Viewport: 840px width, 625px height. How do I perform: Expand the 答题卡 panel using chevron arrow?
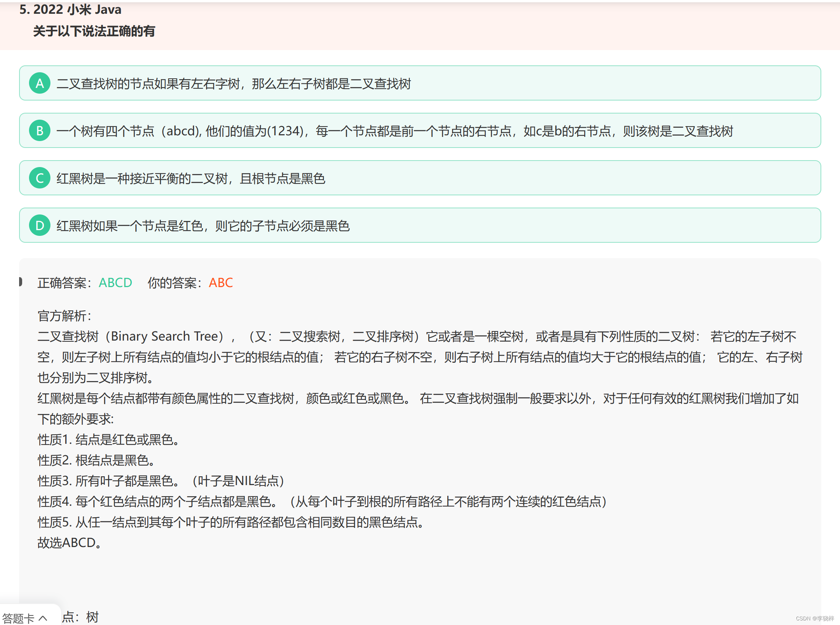pyautogui.click(x=43, y=618)
